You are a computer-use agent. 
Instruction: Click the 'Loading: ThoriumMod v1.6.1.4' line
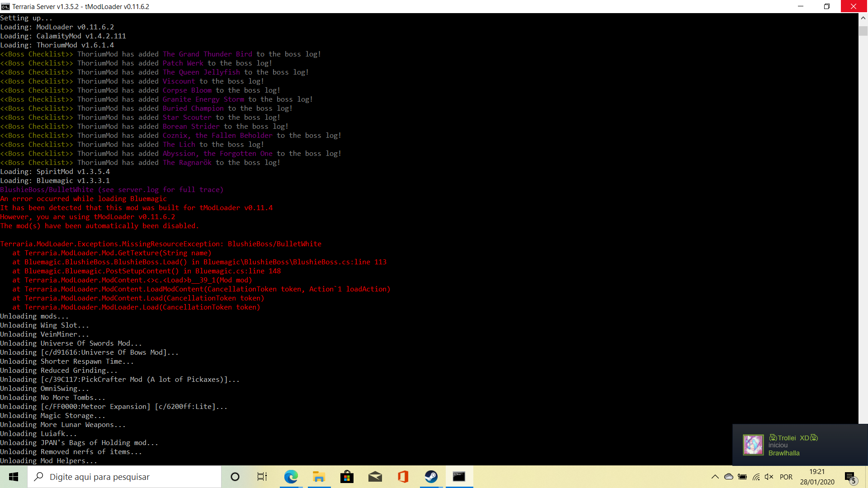[57, 45]
